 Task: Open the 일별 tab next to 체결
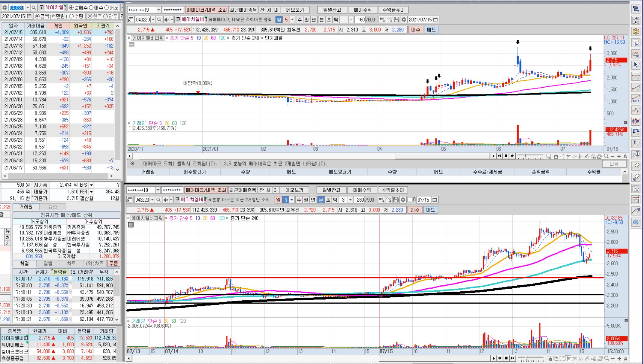point(48,264)
